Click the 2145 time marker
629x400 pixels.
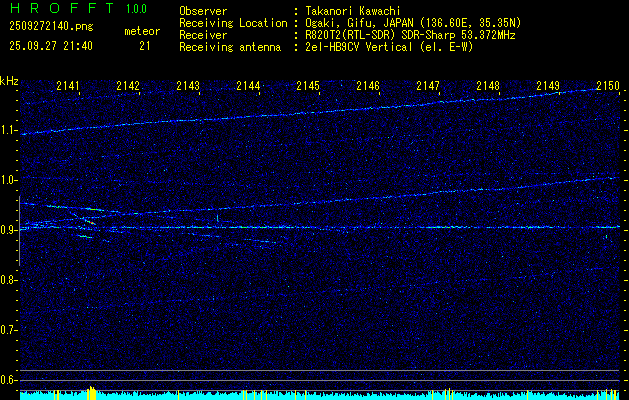click(308, 87)
